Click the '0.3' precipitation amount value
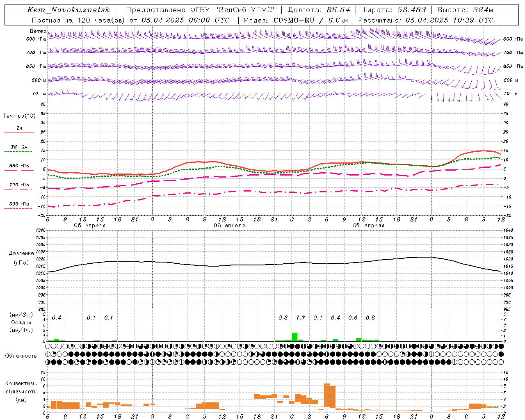 coord(283,318)
